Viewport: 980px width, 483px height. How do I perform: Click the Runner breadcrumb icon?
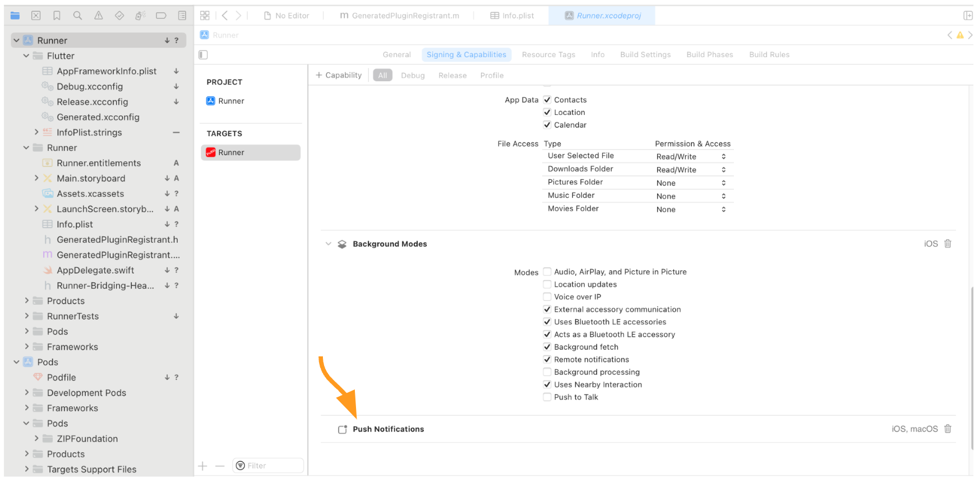pyautogui.click(x=205, y=35)
